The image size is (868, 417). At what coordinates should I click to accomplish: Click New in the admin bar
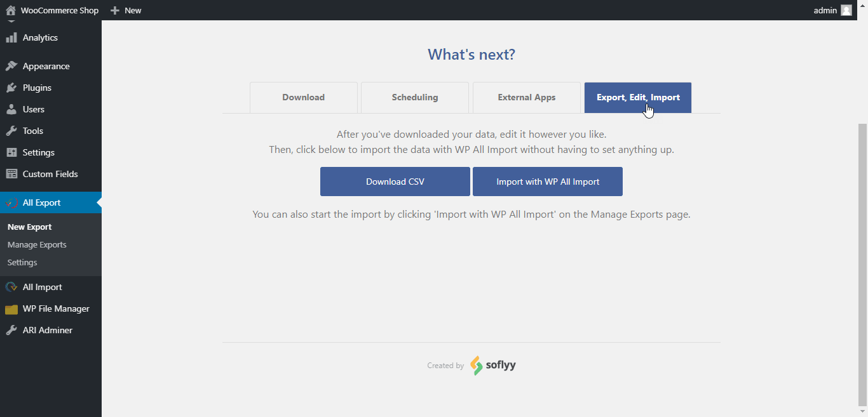(x=133, y=10)
